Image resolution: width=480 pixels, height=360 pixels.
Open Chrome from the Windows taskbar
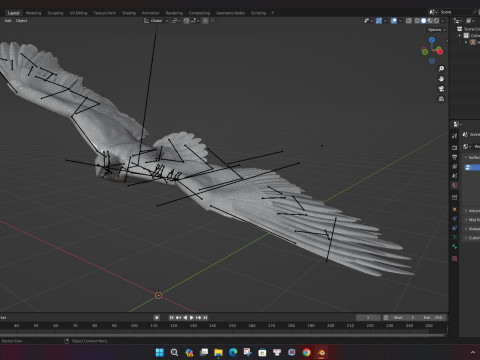pyautogui.click(x=306, y=352)
